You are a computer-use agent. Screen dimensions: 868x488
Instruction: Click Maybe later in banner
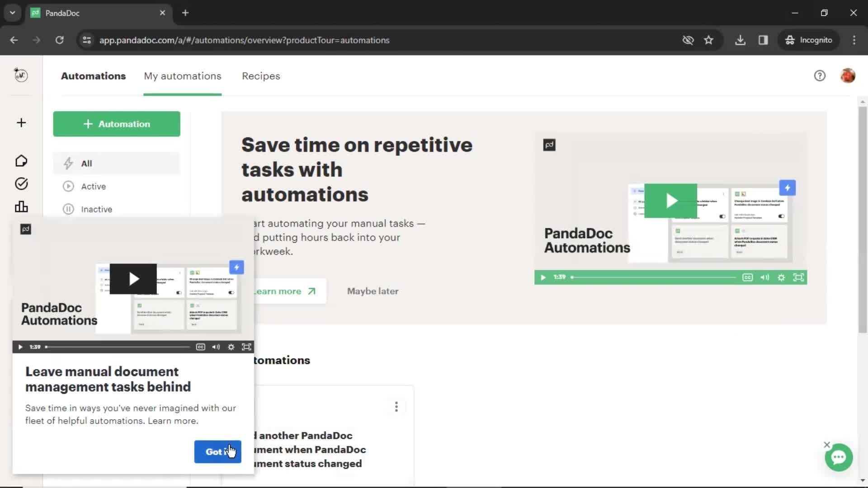click(x=373, y=291)
